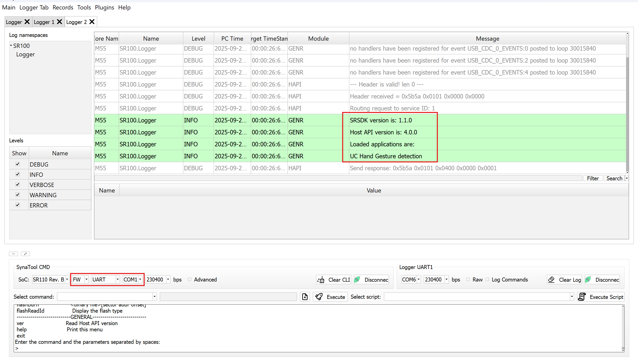Select the Clear CLI broom icon

tap(321, 279)
